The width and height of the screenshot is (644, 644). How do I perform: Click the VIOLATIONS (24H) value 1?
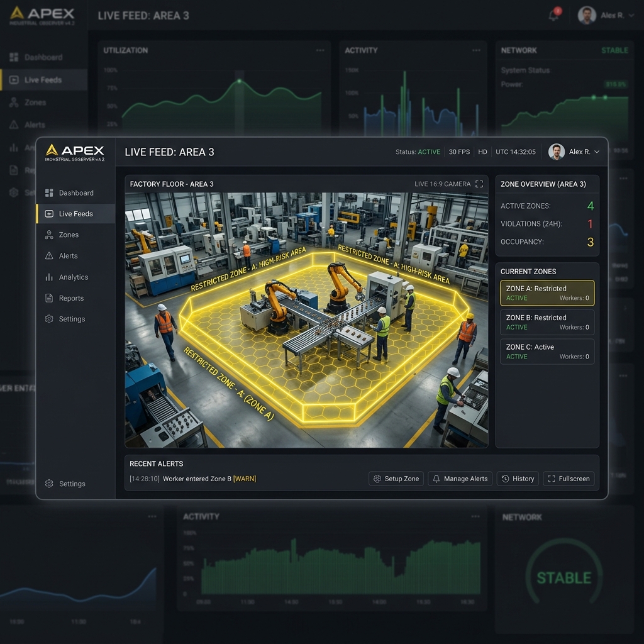(591, 224)
